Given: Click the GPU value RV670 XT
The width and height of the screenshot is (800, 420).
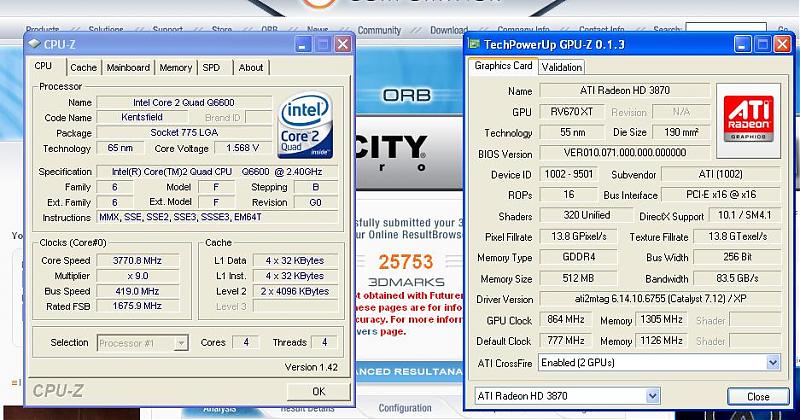Looking at the screenshot, I should coord(571,112).
